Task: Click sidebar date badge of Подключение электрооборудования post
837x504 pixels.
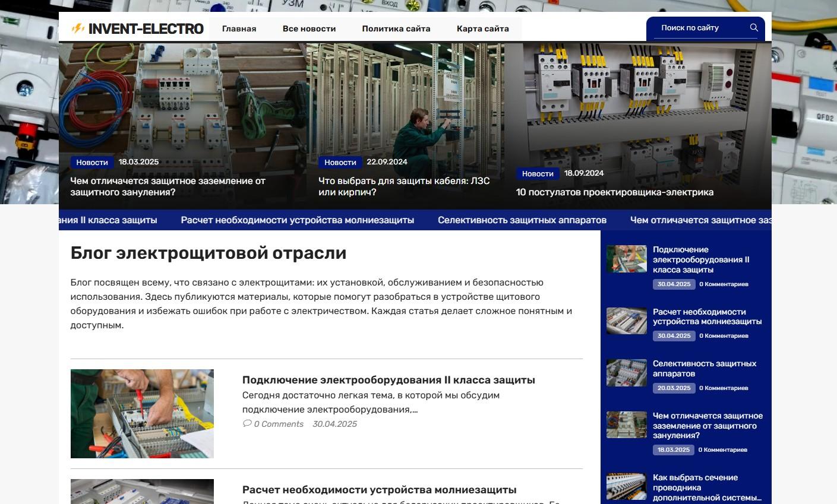Action: (x=674, y=284)
